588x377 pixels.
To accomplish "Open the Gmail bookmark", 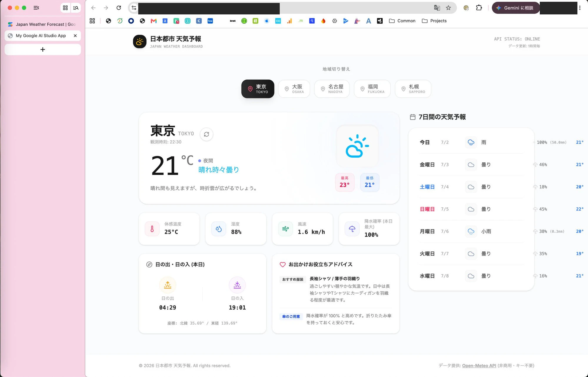I will pos(154,21).
